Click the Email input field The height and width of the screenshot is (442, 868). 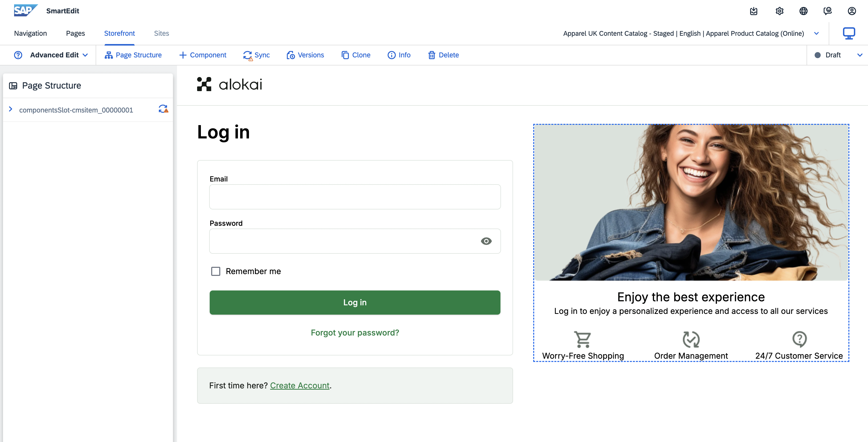click(355, 197)
